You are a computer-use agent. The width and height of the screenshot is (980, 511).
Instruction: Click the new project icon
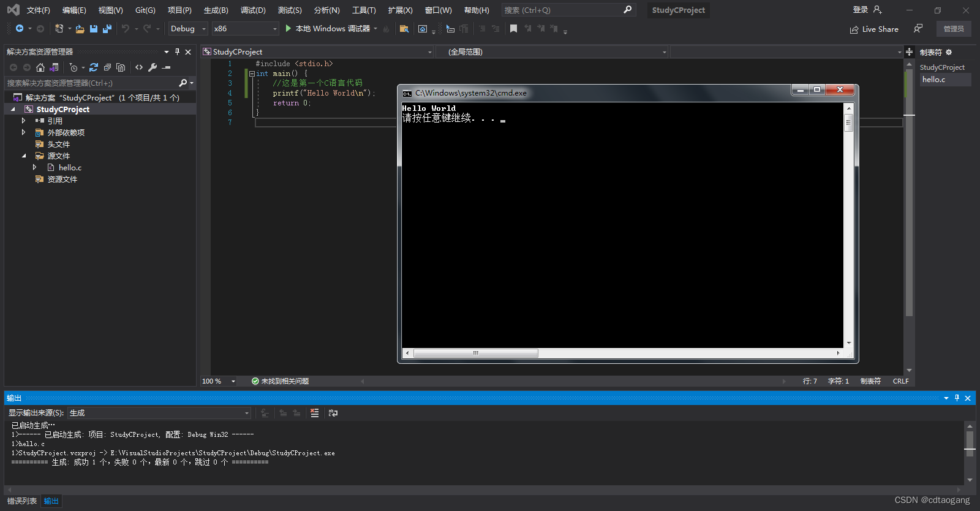(x=59, y=29)
